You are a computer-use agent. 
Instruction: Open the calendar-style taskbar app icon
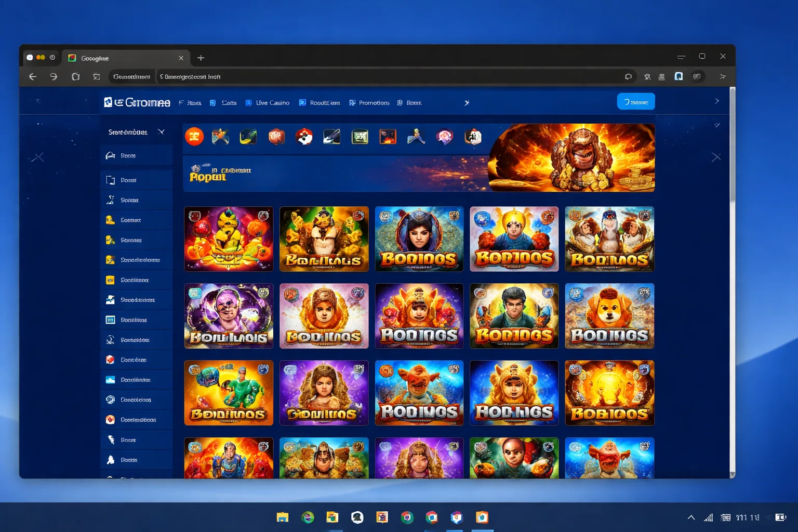[x=382, y=517]
